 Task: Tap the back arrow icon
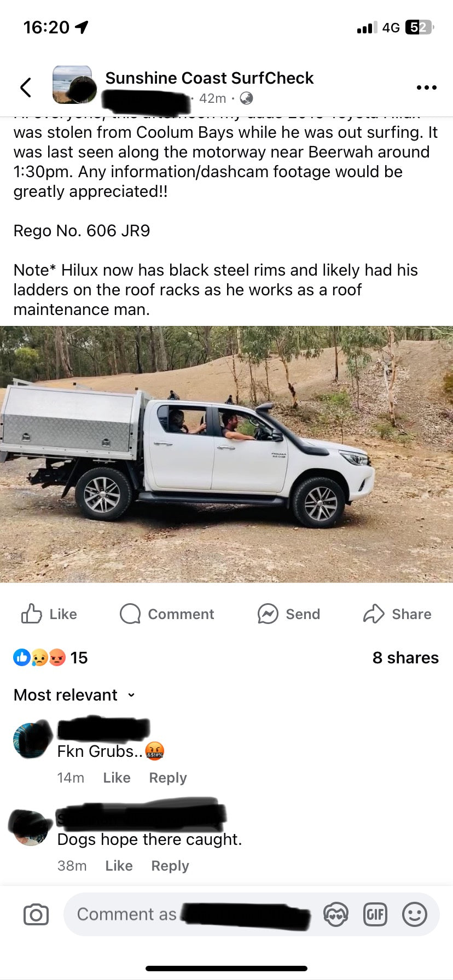coord(26,87)
